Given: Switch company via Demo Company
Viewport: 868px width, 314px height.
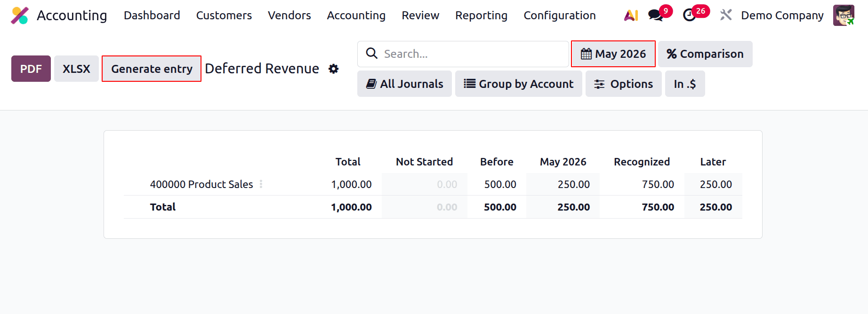Looking at the screenshot, I should [x=782, y=16].
